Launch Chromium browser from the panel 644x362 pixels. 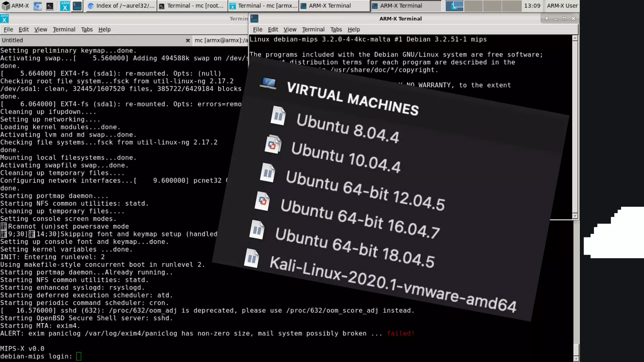pos(38,6)
